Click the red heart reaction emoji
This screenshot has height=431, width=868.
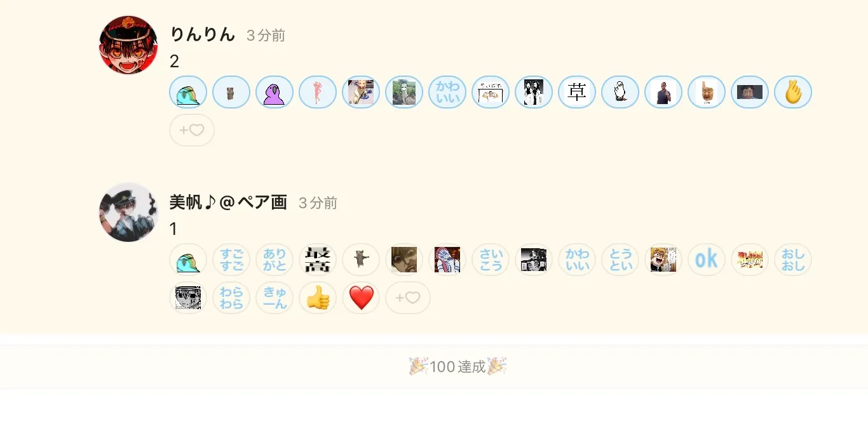361,298
